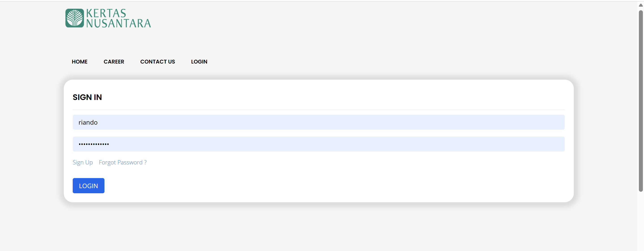
Task: Click empty space right of the LOGIN button
Action: 300,186
